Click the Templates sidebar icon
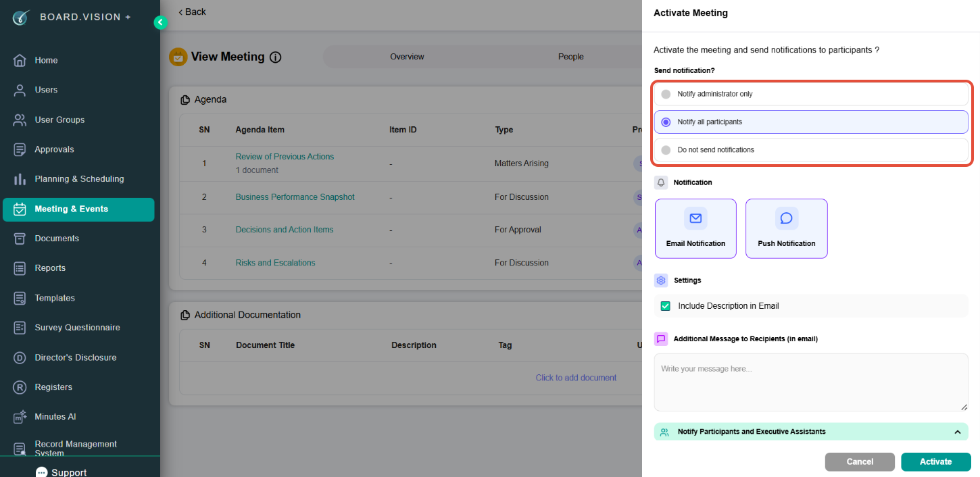 tap(20, 298)
